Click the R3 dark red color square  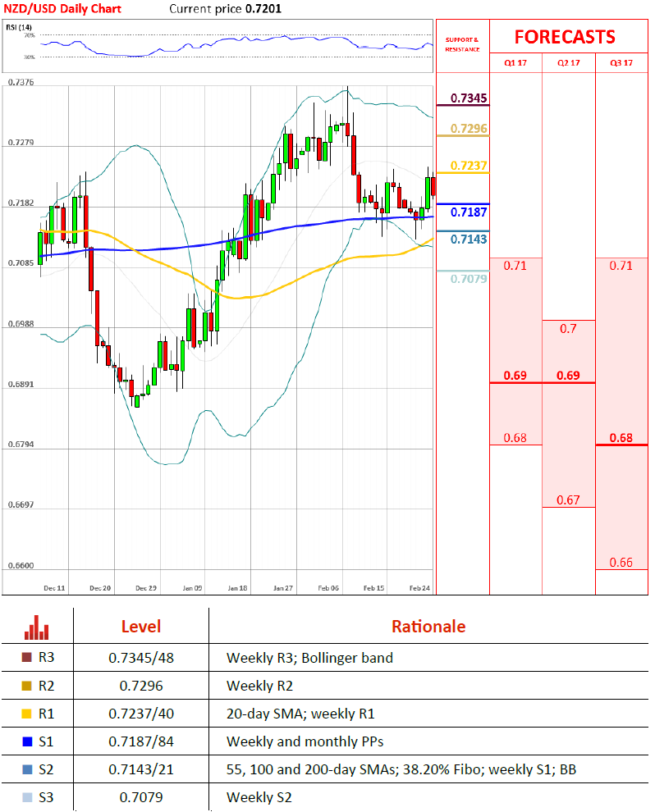[x=27, y=657]
